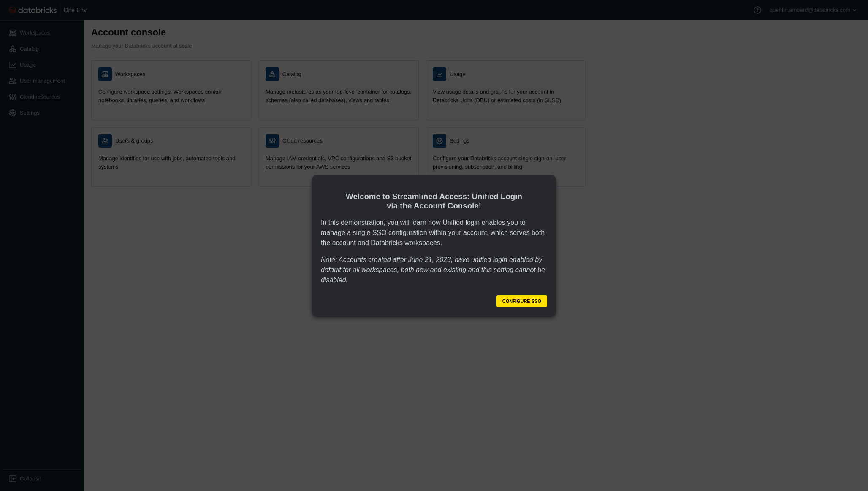Click the Cloud resources sidebar icon

pyautogui.click(x=13, y=97)
